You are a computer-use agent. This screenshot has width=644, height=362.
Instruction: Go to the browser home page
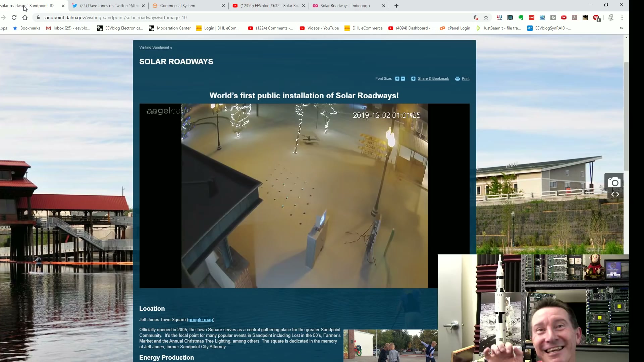[25, 17]
